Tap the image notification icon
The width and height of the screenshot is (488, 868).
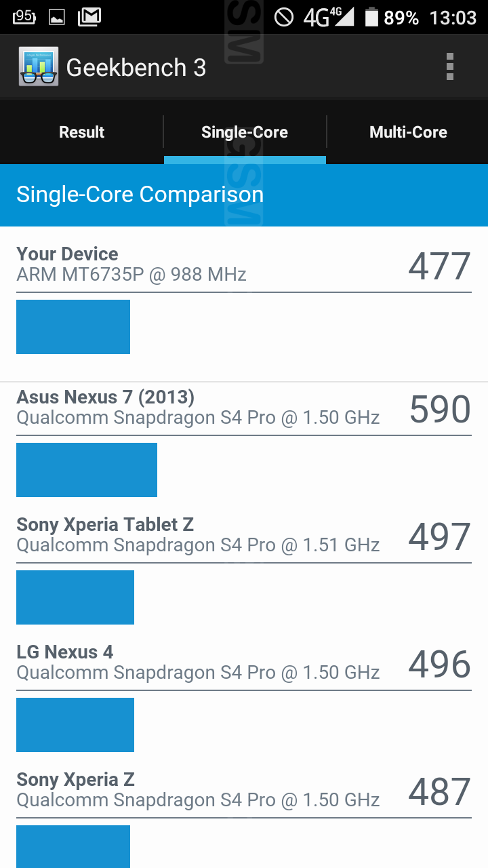(x=57, y=17)
